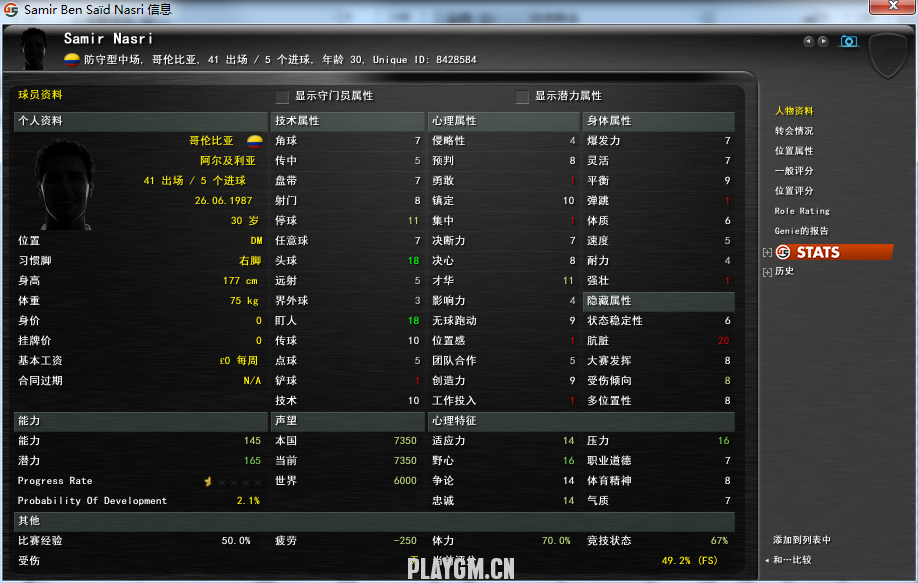Screen dimensions: 918x583
Task: Click the club badge shield in header
Action: (x=888, y=54)
